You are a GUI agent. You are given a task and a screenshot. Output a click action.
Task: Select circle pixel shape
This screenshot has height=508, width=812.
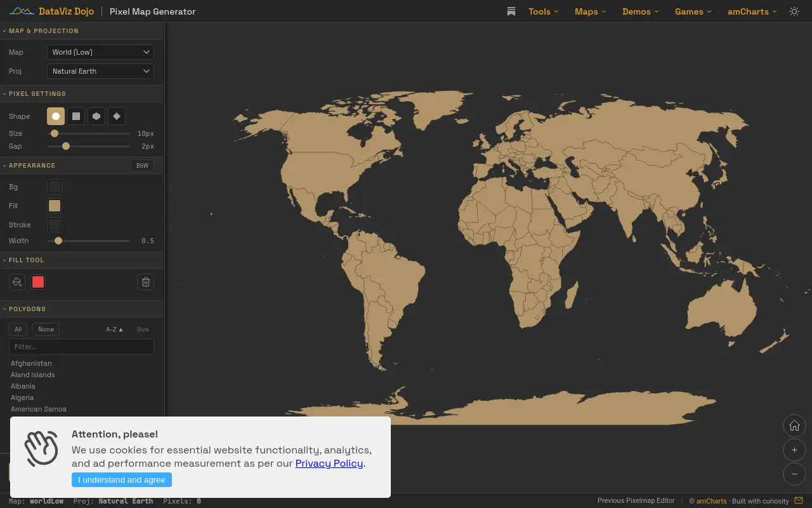(x=56, y=116)
